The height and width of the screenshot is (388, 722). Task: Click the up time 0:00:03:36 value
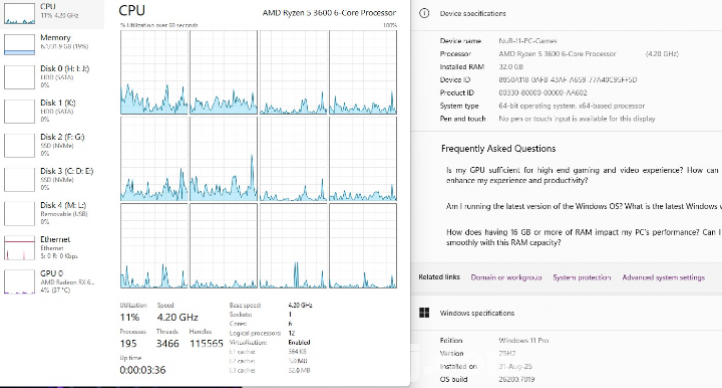(x=142, y=370)
